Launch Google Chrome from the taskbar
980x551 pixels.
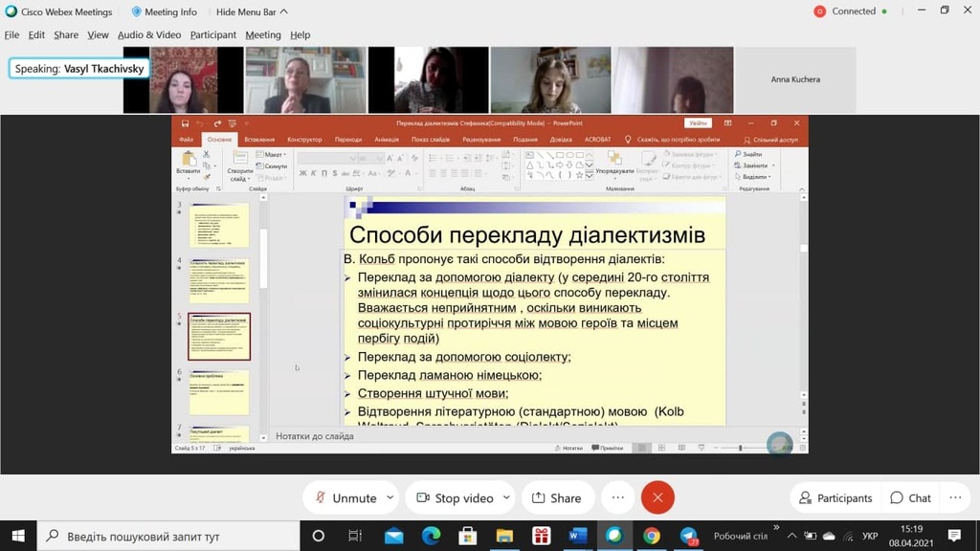pyautogui.click(x=652, y=536)
